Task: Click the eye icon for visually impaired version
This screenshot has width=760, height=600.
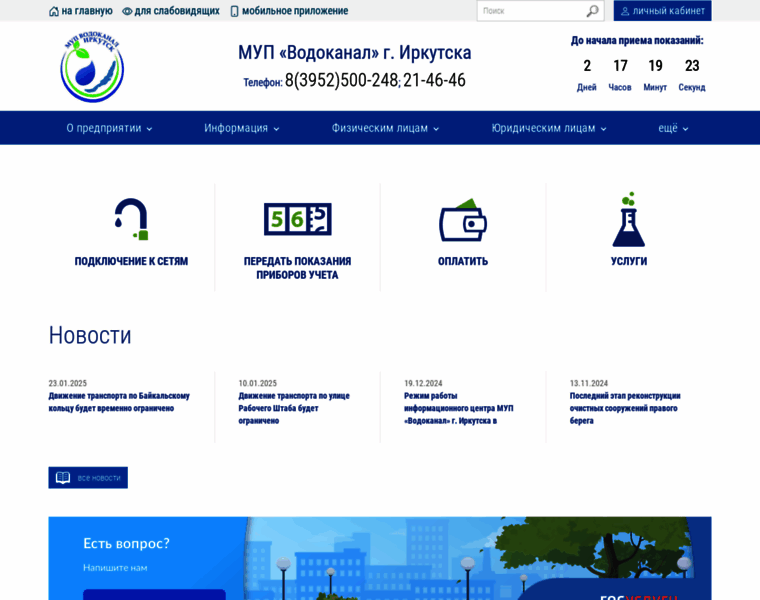Action: (127, 11)
